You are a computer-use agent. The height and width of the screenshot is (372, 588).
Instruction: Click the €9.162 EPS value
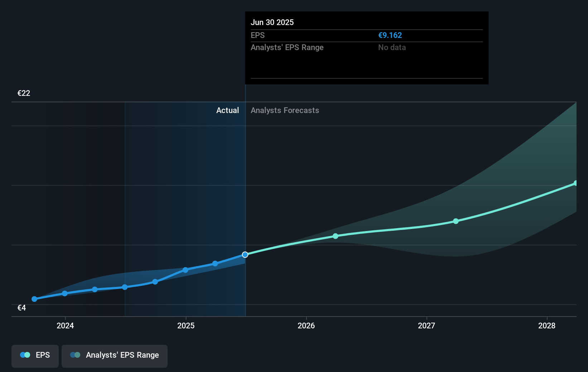390,35
